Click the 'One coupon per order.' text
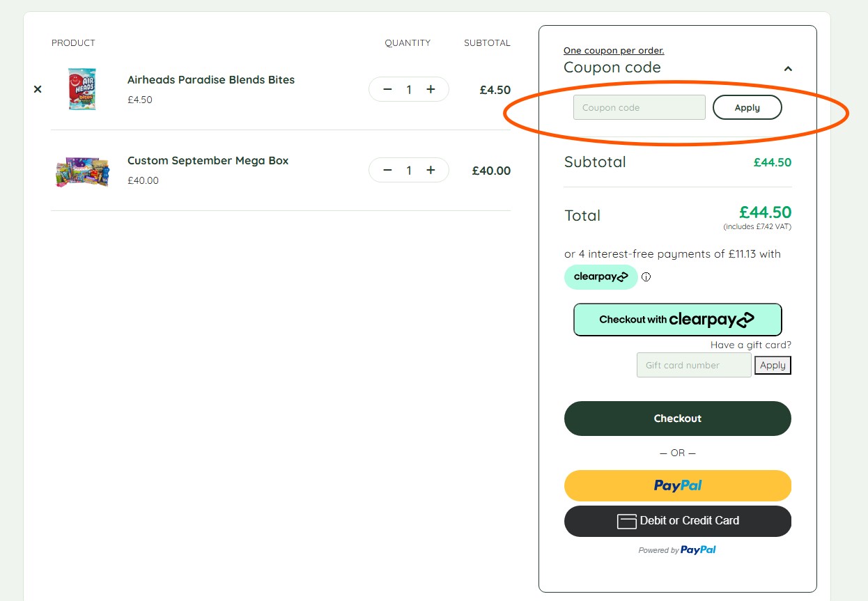 [614, 50]
